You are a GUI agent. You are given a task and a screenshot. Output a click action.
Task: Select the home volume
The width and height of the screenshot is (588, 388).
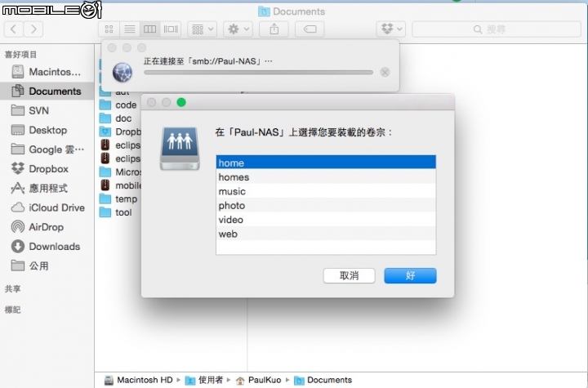(x=326, y=163)
